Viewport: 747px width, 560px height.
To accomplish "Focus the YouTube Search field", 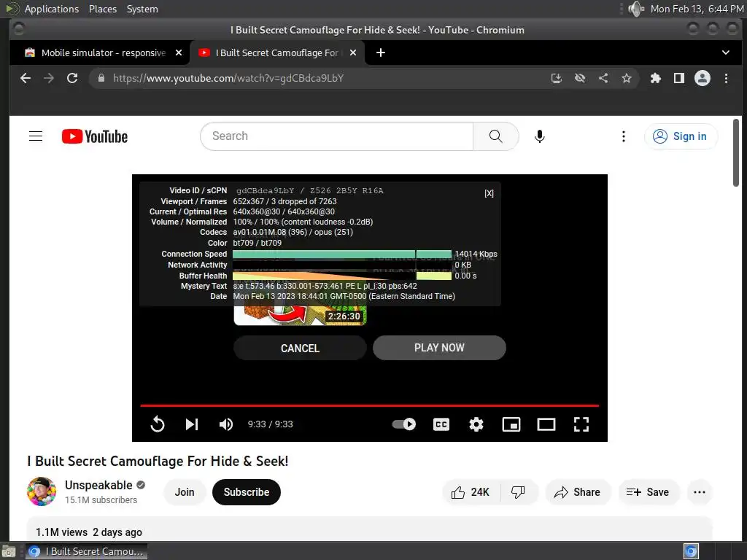I will pos(337,136).
